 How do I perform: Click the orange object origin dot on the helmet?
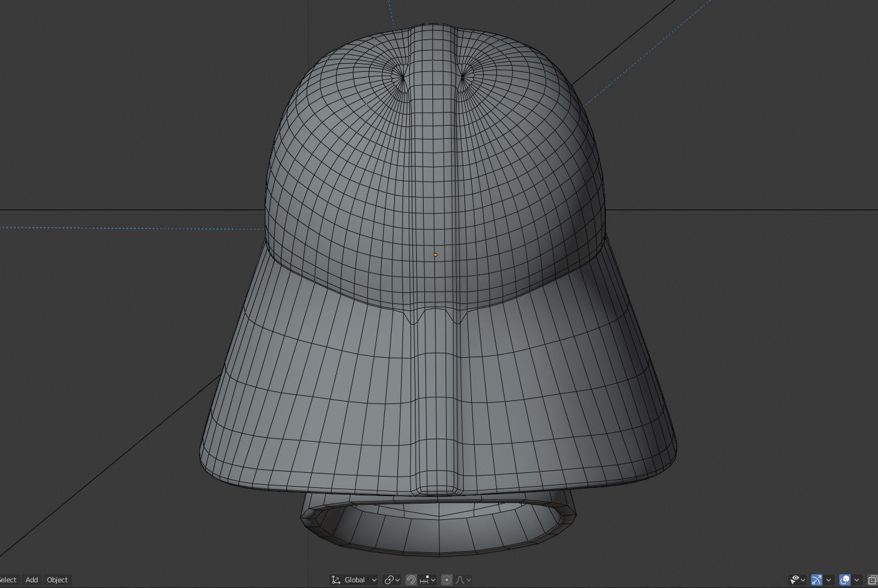point(436,255)
